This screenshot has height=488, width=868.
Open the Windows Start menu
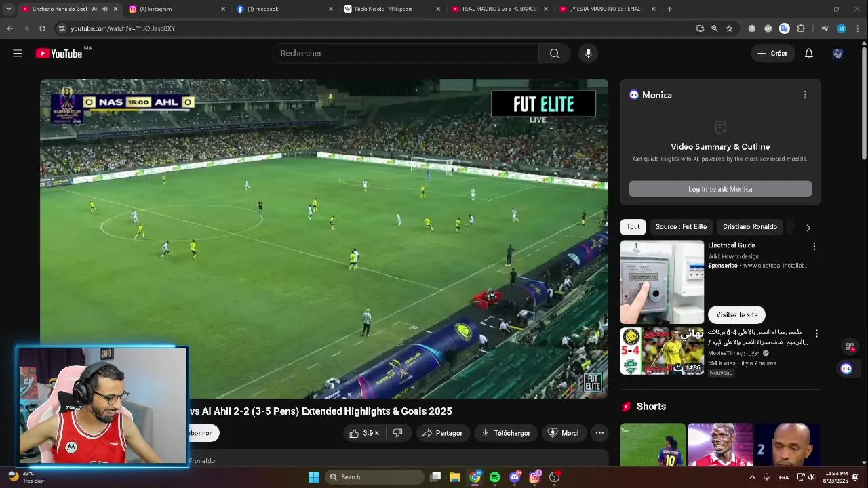313,477
